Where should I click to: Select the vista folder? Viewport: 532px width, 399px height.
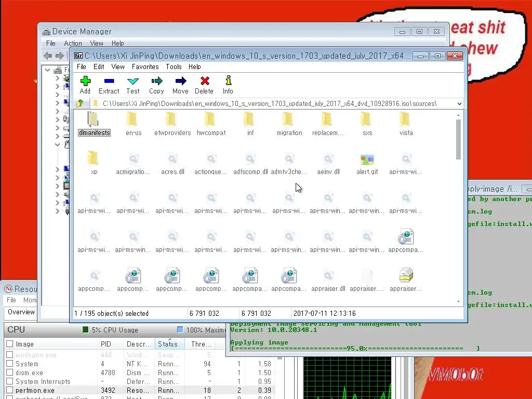point(406,124)
